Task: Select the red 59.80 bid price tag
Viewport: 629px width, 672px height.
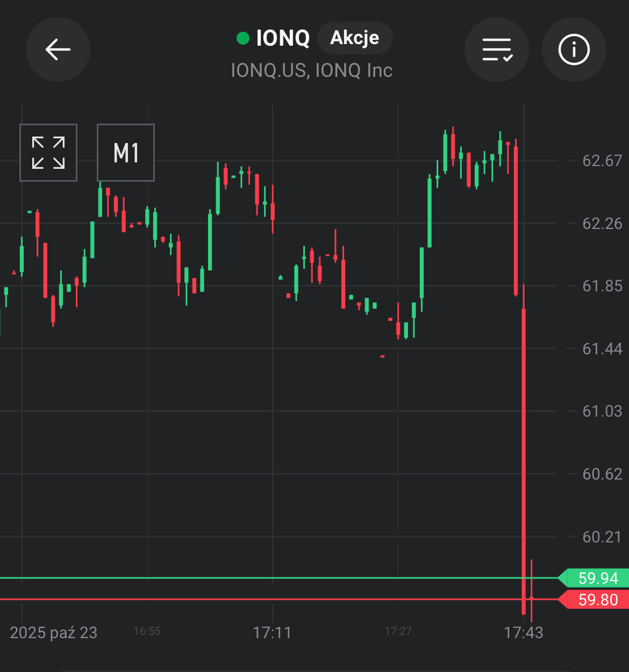Action: (597, 599)
